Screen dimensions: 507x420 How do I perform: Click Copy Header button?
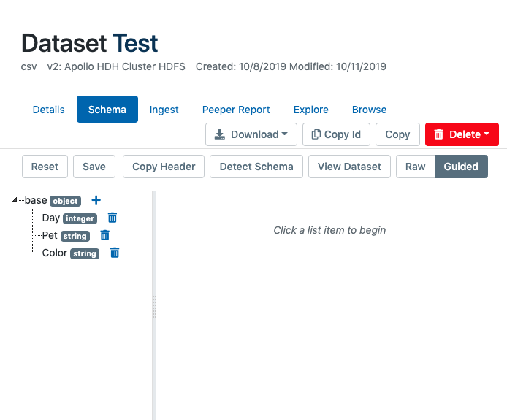164,167
